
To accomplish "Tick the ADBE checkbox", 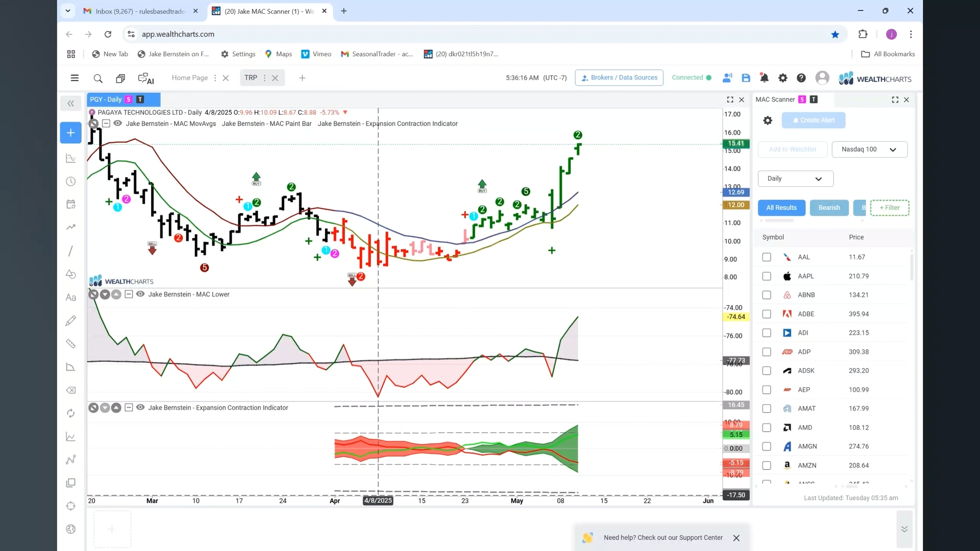I will [x=767, y=314].
